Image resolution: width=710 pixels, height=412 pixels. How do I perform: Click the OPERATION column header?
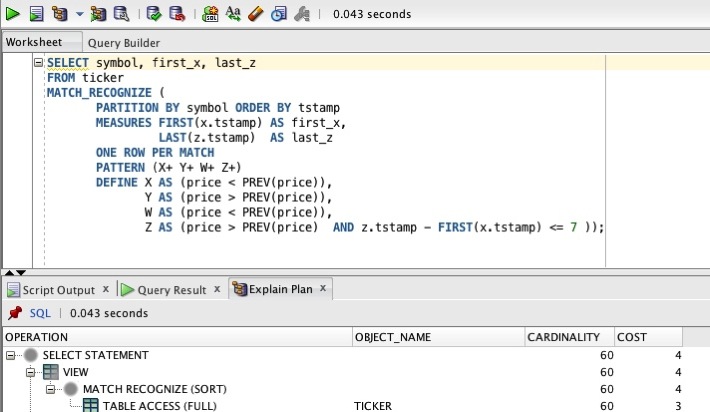(x=178, y=337)
